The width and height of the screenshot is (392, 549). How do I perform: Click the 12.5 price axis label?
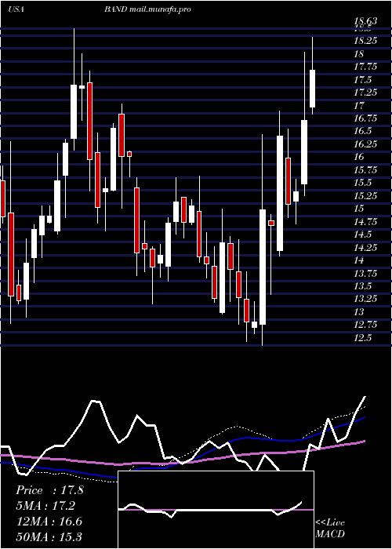pos(362,337)
